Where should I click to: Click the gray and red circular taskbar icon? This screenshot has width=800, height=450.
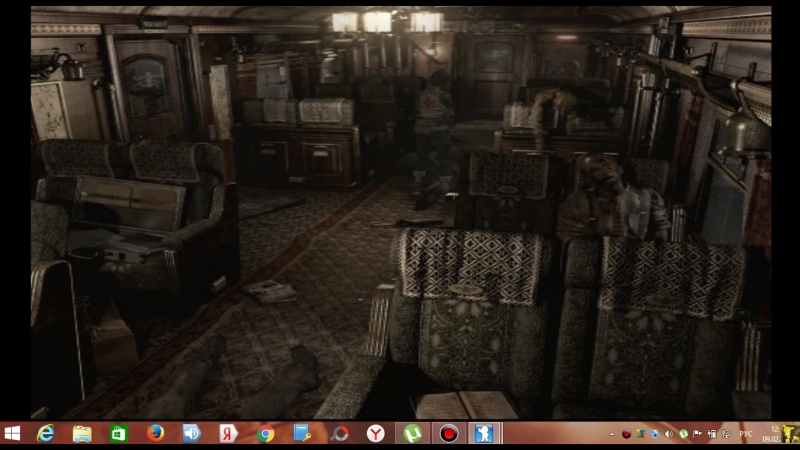pos(339,434)
